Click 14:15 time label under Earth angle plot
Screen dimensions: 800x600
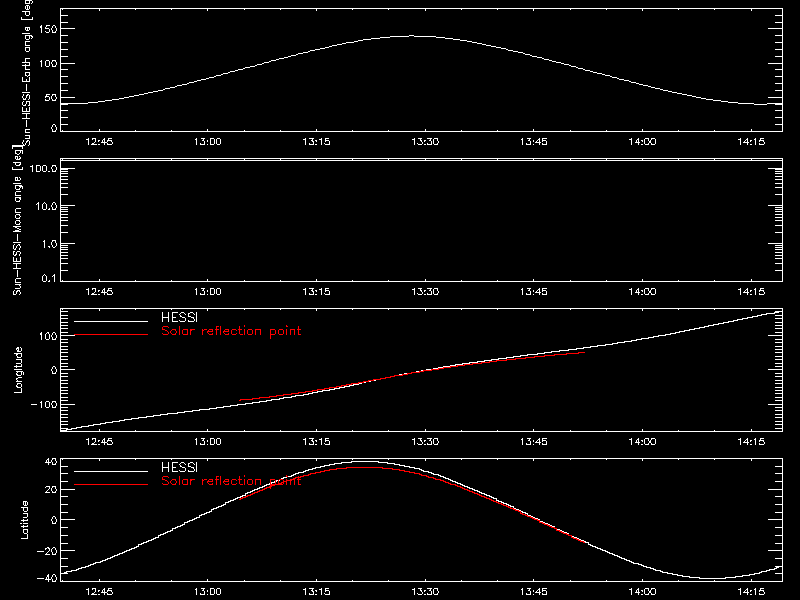point(751,142)
